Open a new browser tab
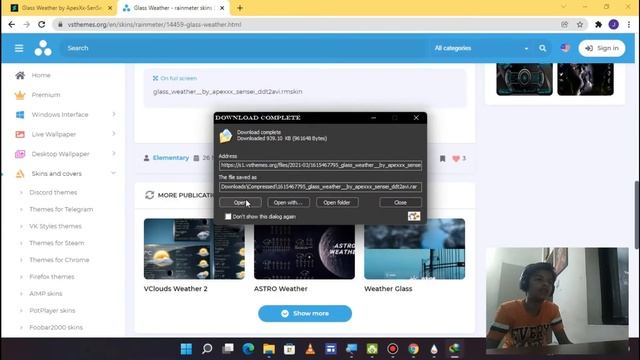 (240, 8)
